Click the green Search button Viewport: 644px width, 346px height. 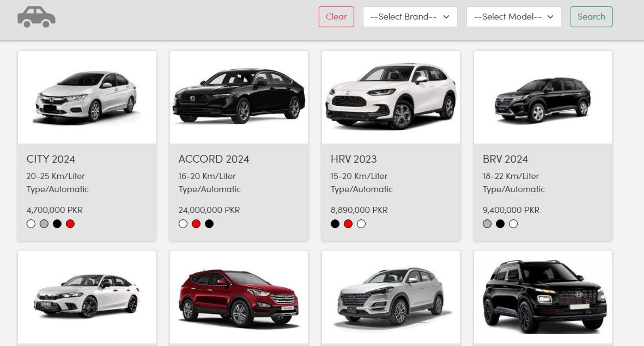pos(591,17)
